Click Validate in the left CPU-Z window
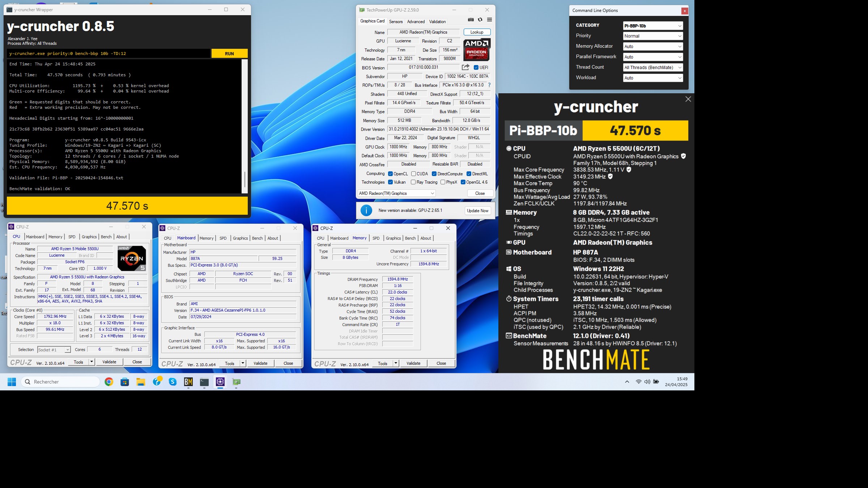 [x=109, y=362]
